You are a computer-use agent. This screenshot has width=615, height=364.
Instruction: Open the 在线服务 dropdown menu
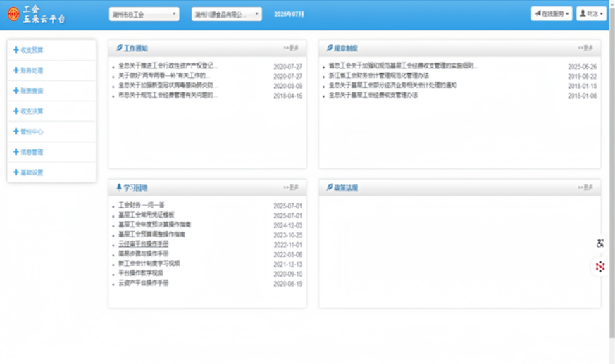click(x=552, y=14)
